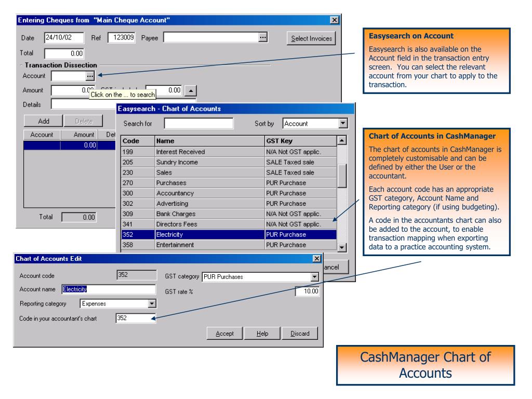Screen dimensions: 532x399
Task: Click the Easysearch list scrollbar thumb
Action: click(342, 176)
